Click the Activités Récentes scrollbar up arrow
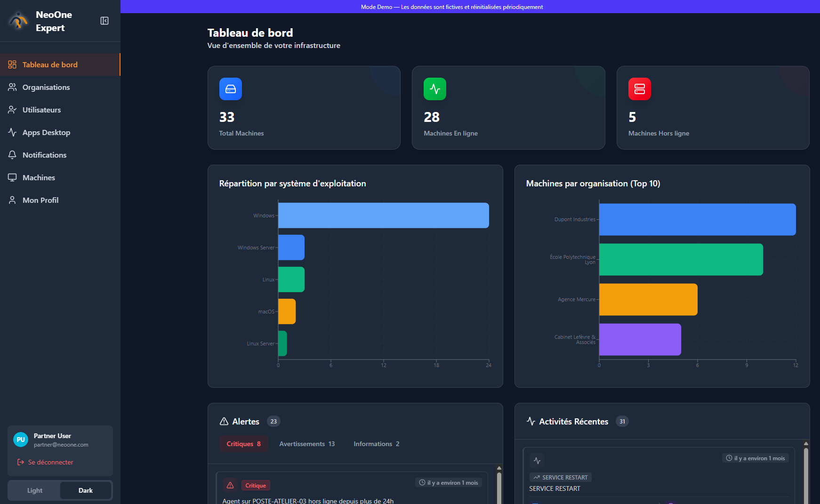Screen dimensions: 820x504 (806, 443)
